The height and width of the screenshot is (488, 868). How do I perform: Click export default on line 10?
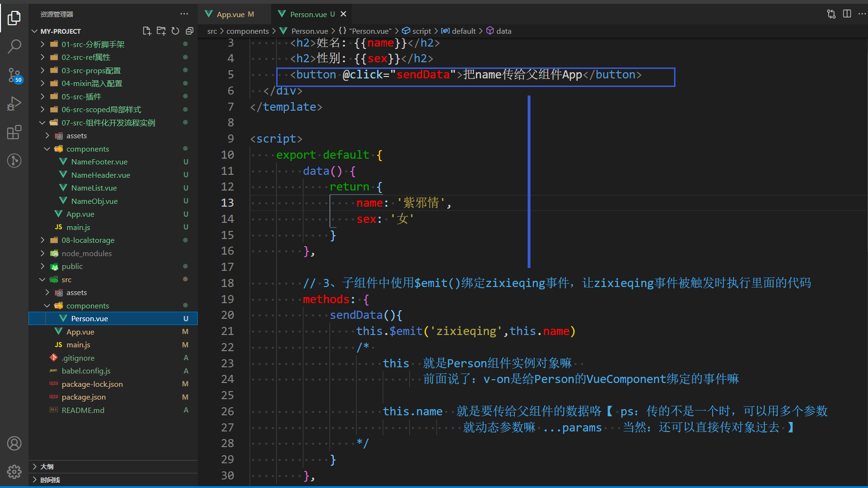tap(323, 155)
